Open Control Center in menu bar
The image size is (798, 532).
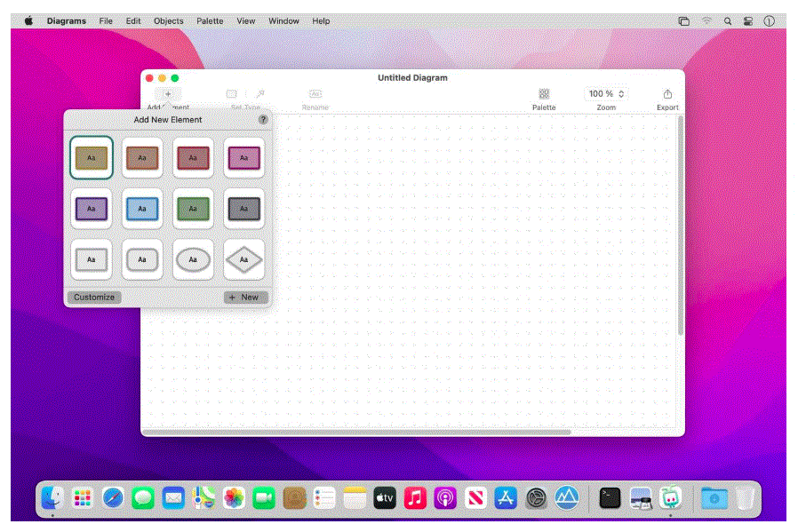748,20
